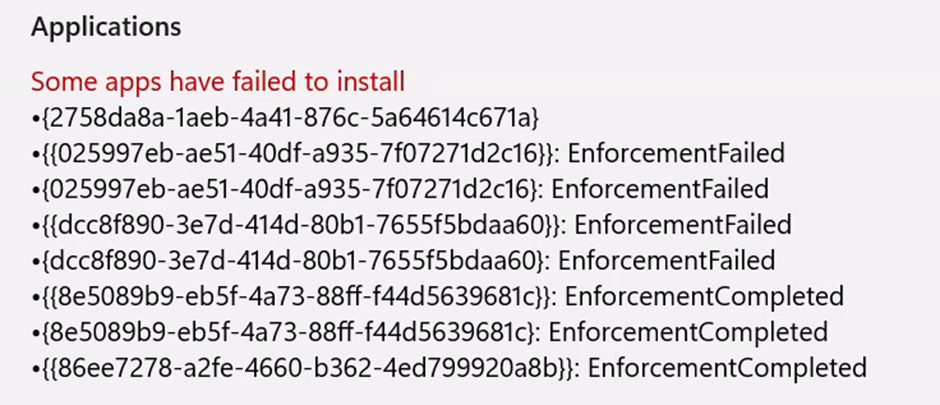Click EnforcementCompleted beside the 86ee7278 entry
The image size is (940, 405).
tap(727, 368)
